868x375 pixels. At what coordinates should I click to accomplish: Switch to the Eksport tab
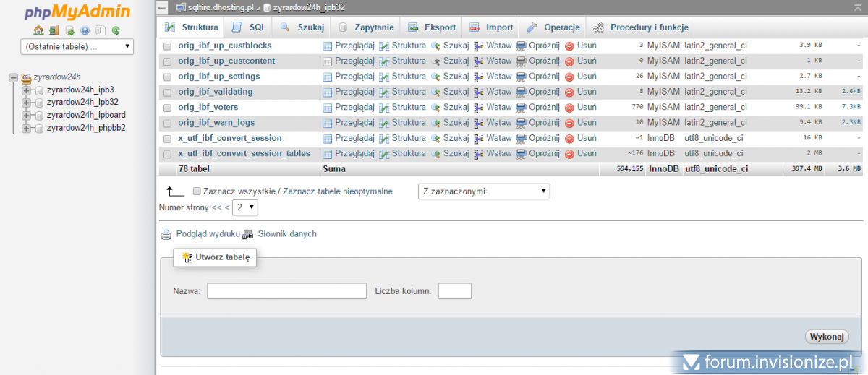coord(432,27)
